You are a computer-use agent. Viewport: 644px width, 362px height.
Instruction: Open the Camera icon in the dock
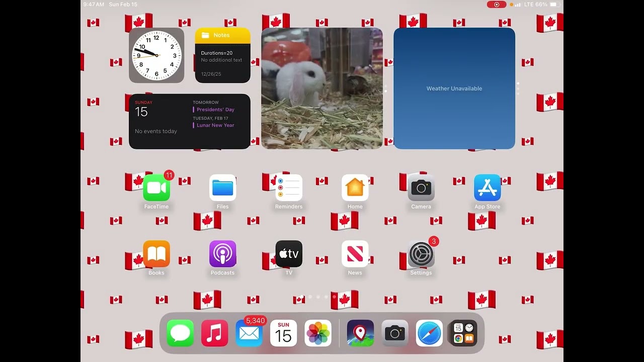click(x=395, y=333)
